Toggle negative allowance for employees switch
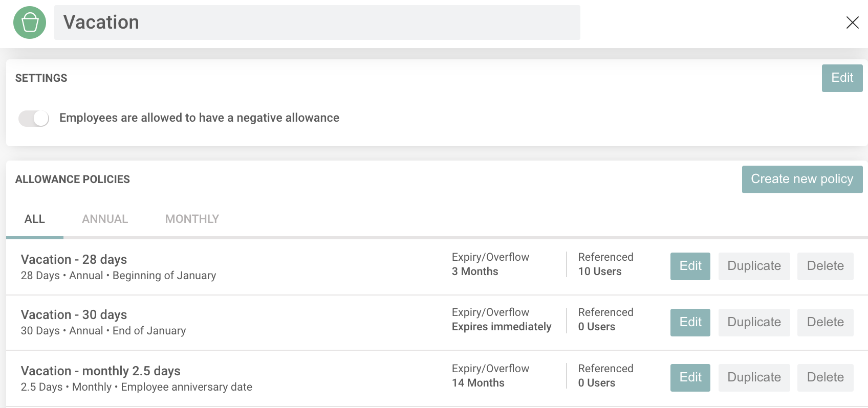868x408 pixels. 34,118
